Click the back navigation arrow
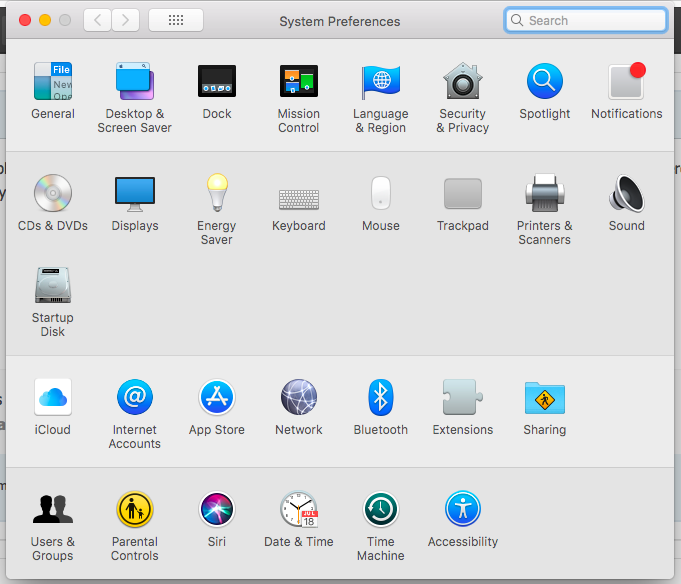Viewport: 681px width, 584px height. point(98,20)
